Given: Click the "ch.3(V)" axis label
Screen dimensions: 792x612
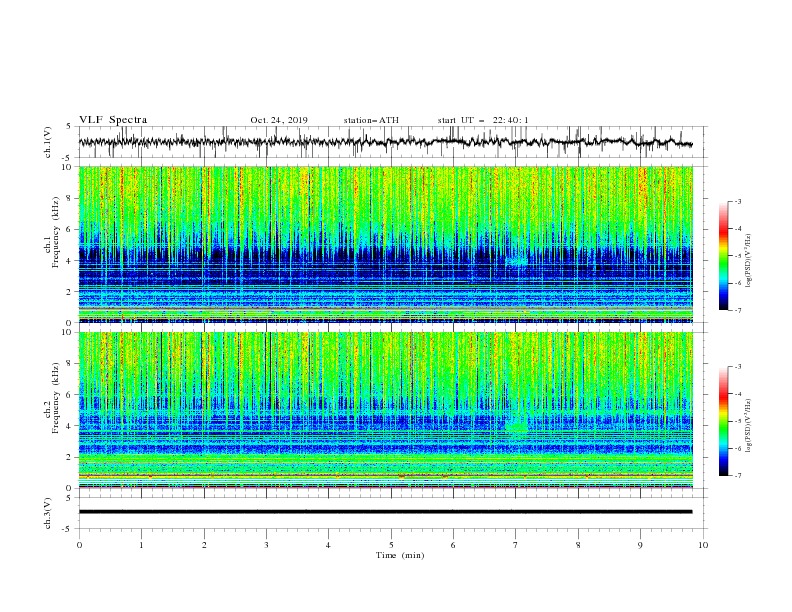Looking at the screenshot, I should click(48, 513).
